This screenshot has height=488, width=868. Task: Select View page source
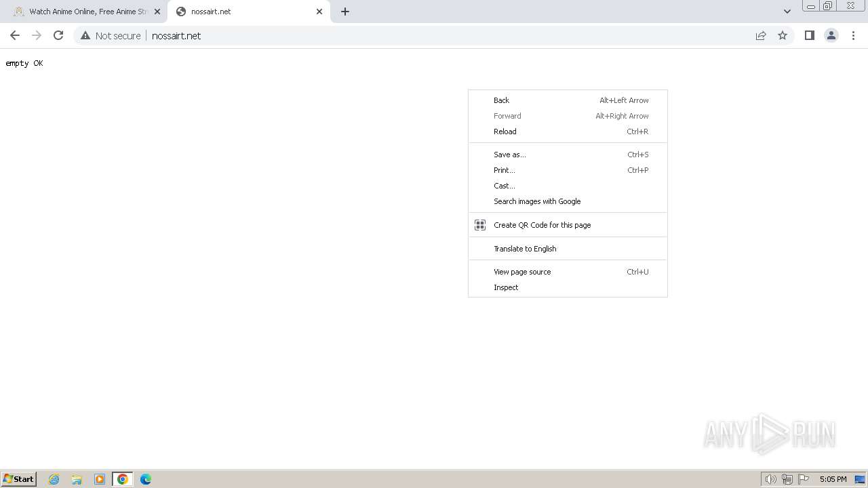(568, 272)
